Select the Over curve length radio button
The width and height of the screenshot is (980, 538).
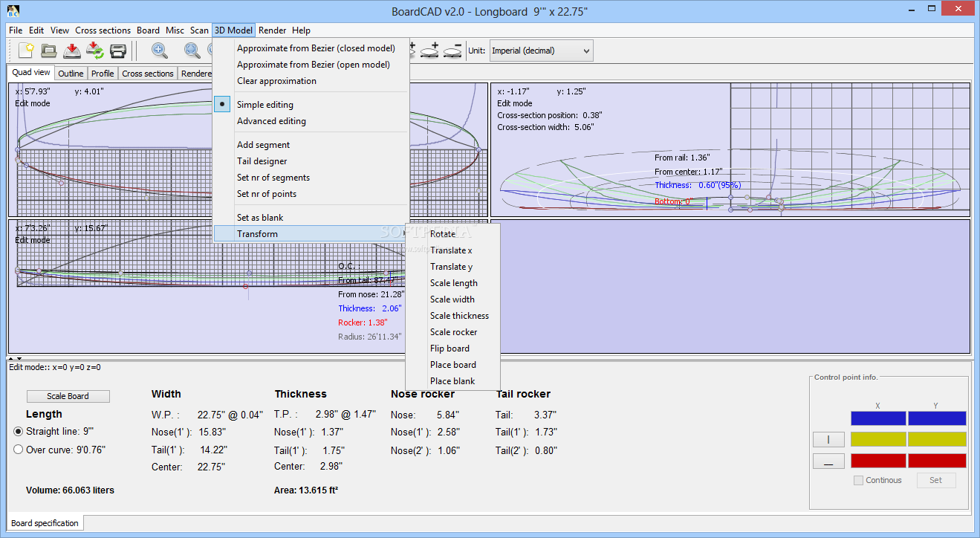tap(19, 449)
